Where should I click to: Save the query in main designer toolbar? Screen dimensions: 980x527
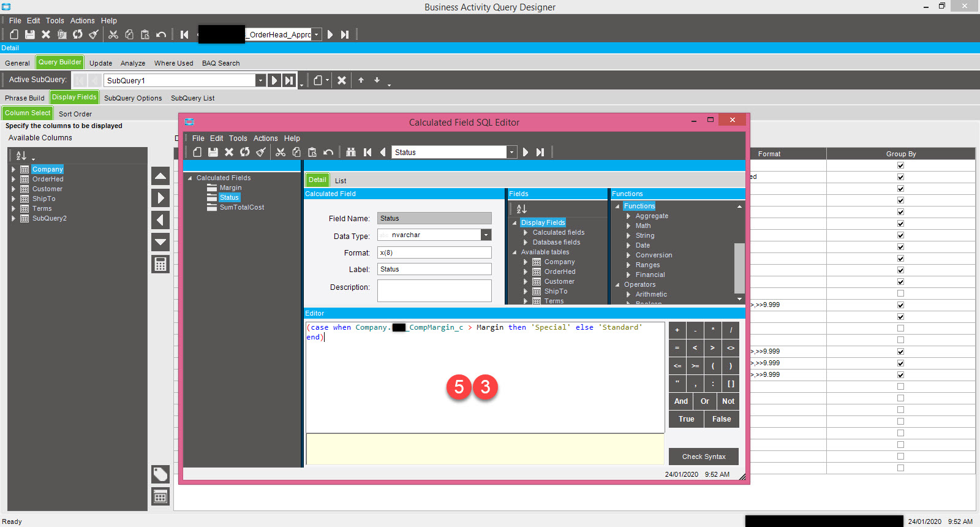[x=30, y=34]
